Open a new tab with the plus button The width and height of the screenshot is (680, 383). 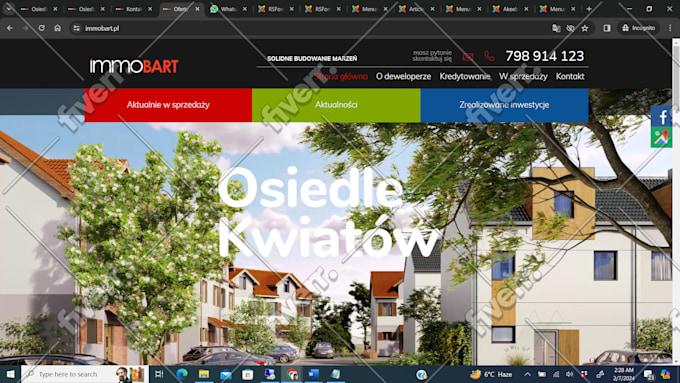point(589,9)
